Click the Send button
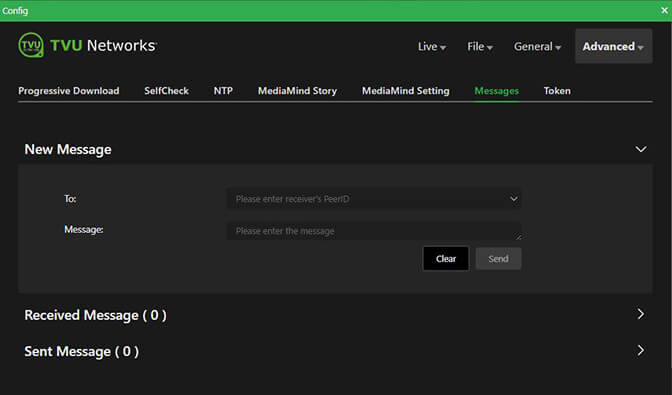 (x=498, y=258)
